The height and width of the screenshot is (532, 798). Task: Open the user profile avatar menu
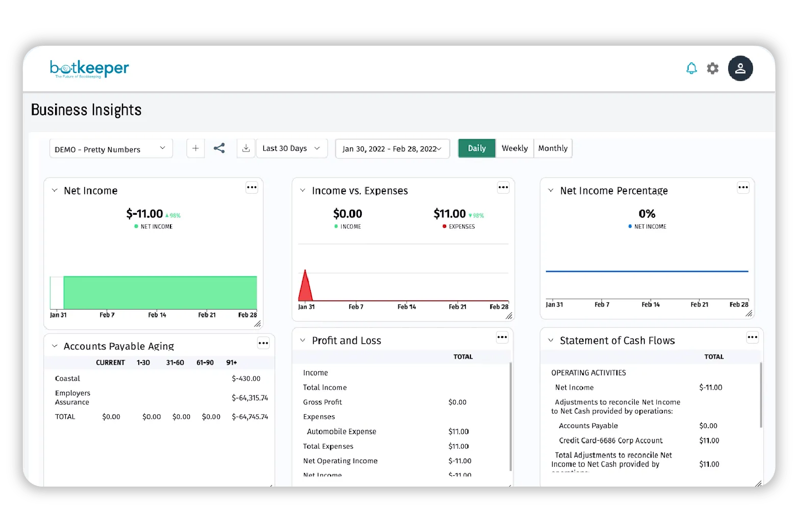[740, 68]
